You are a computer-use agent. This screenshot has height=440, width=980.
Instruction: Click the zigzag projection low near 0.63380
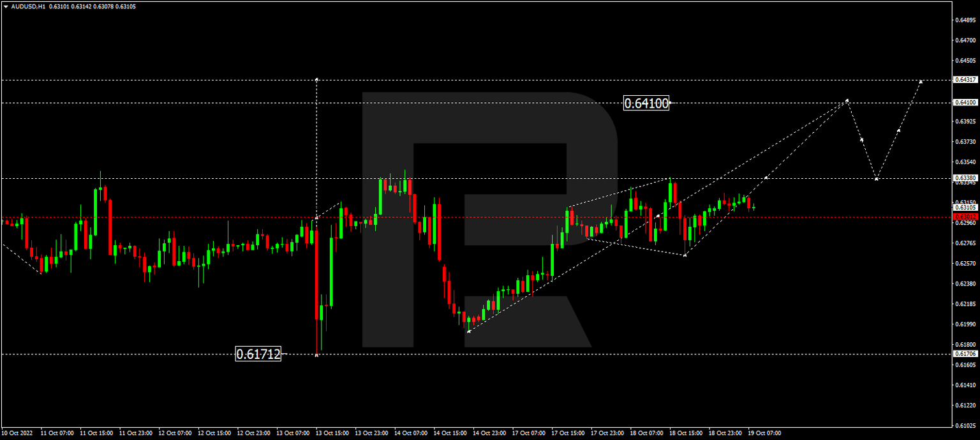tap(876, 179)
